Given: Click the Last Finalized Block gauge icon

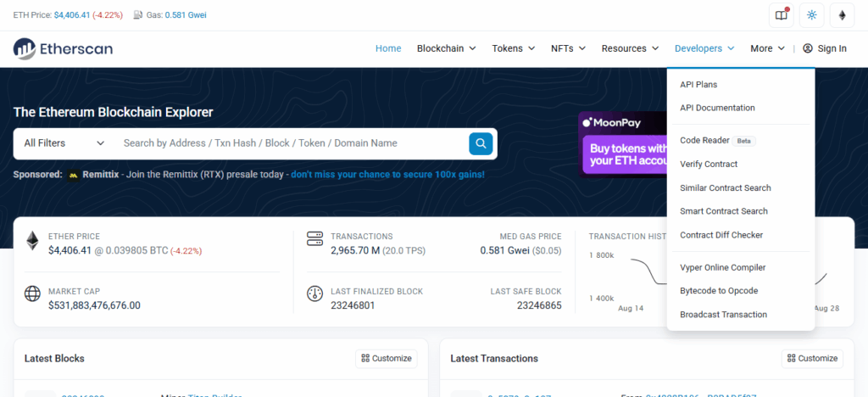Looking at the screenshot, I should [314, 294].
